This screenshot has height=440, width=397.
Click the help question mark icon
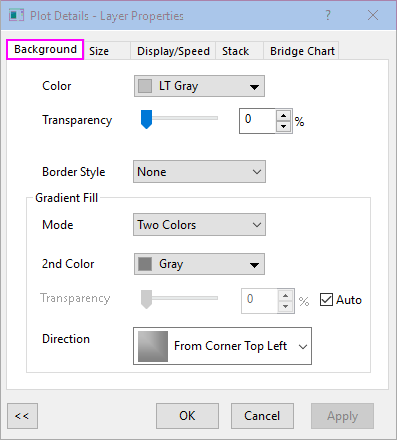pyautogui.click(x=328, y=15)
